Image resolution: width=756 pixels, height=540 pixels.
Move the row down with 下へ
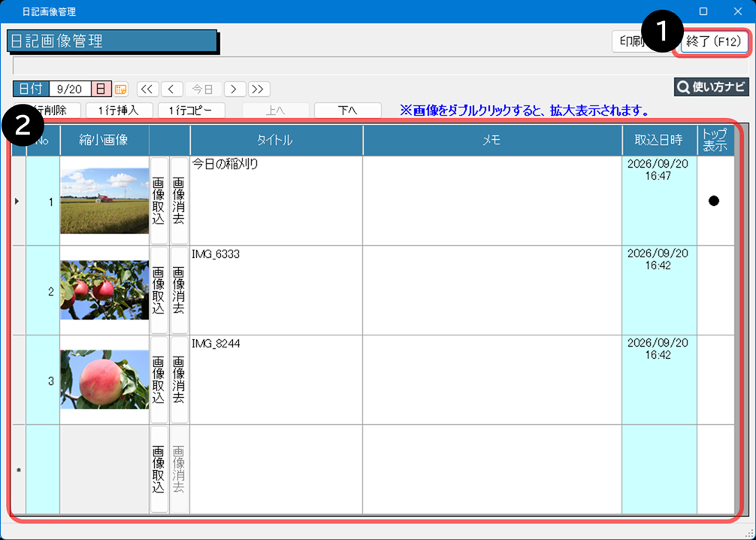pyautogui.click(x=347, y=111)
